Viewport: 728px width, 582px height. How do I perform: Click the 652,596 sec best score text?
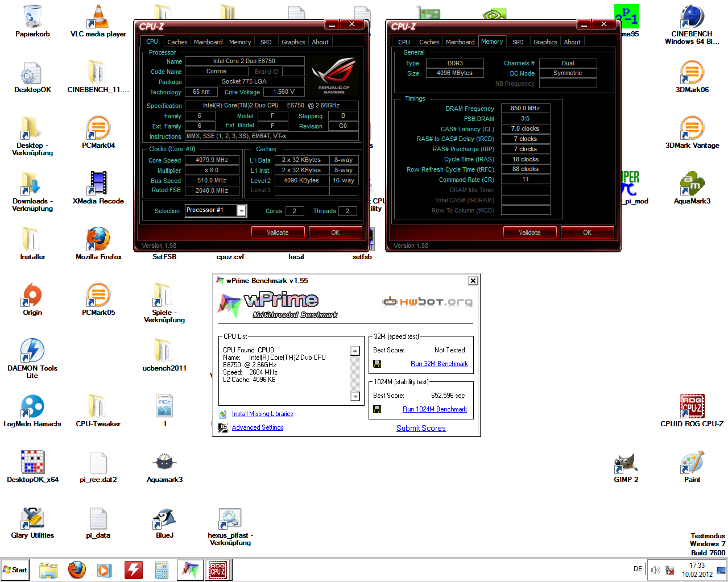(x=448, y=396)
